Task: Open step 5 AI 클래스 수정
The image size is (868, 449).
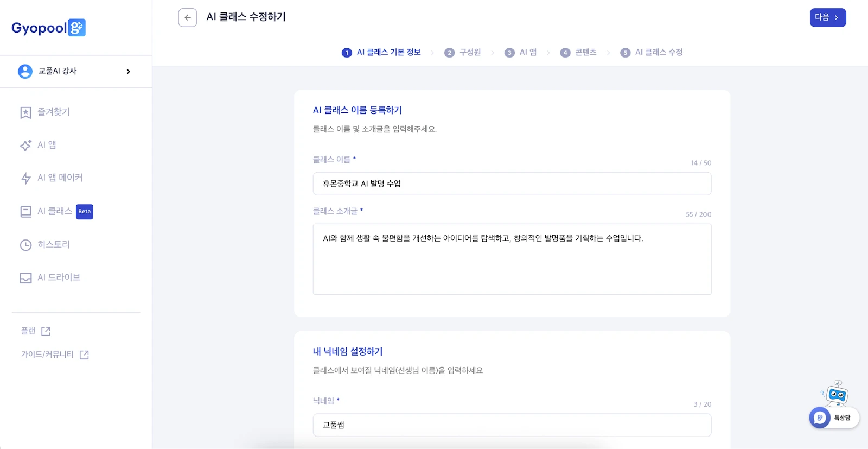Action: click(652, 53)
